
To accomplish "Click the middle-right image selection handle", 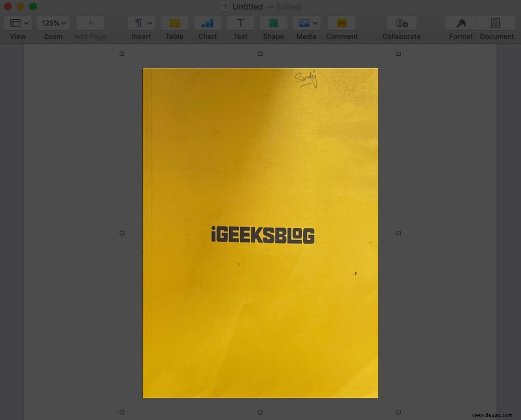I will tap(399, 233).
